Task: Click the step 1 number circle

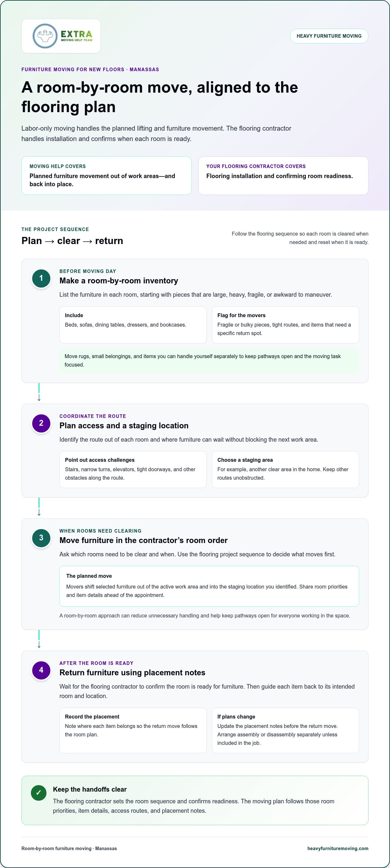Action: click(41, 278)
